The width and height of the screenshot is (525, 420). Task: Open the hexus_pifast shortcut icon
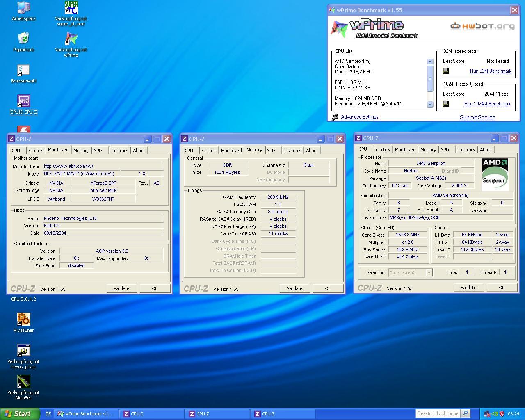tap(23, 357)
